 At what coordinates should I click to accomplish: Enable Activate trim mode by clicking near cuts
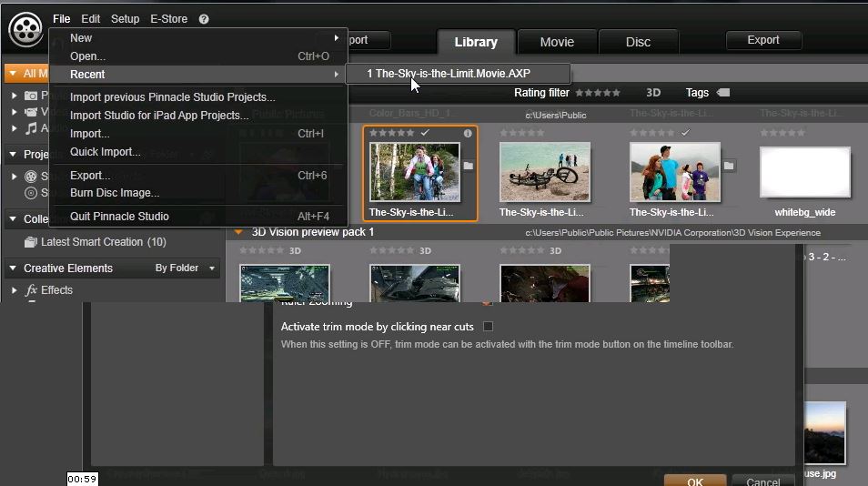tap(488, 327)
